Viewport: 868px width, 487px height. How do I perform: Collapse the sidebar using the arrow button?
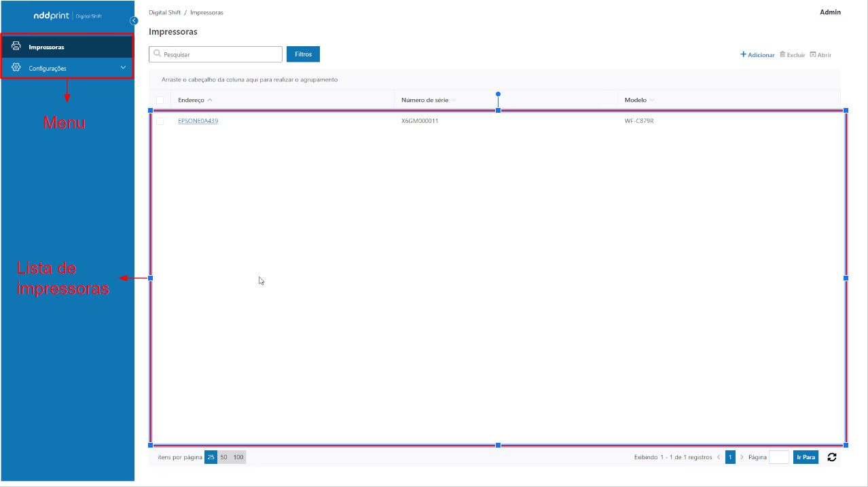click(x=134, y=20)
